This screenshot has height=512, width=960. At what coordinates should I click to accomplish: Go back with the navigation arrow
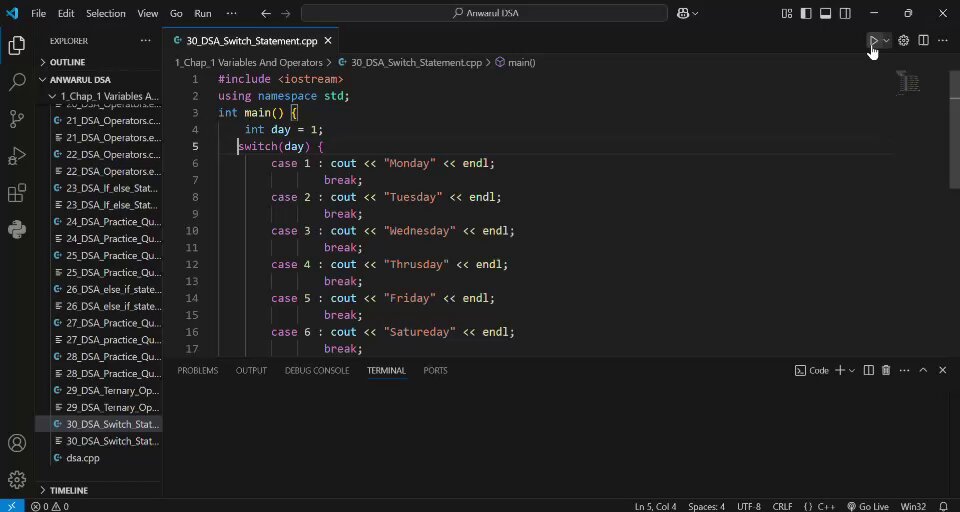265,13
